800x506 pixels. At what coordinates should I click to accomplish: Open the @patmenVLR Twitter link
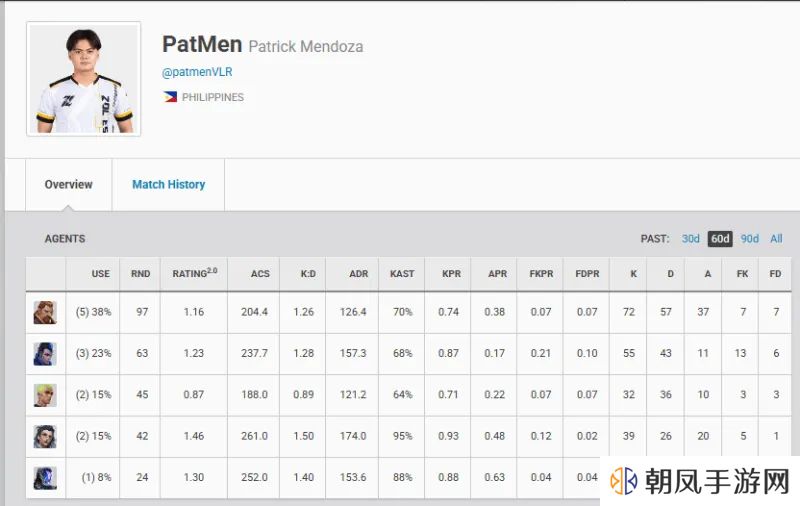197,72
